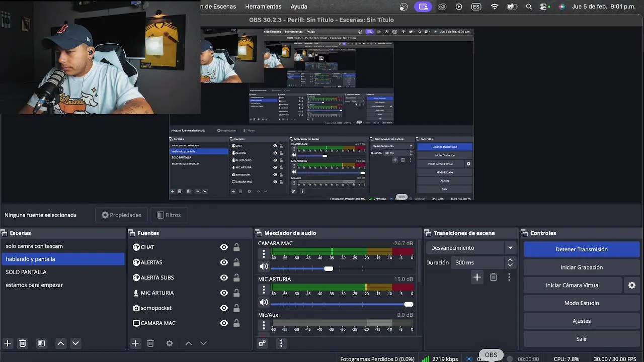Open Mezclador de audio dock icon
644x362 pixels.
pos(258,233)
